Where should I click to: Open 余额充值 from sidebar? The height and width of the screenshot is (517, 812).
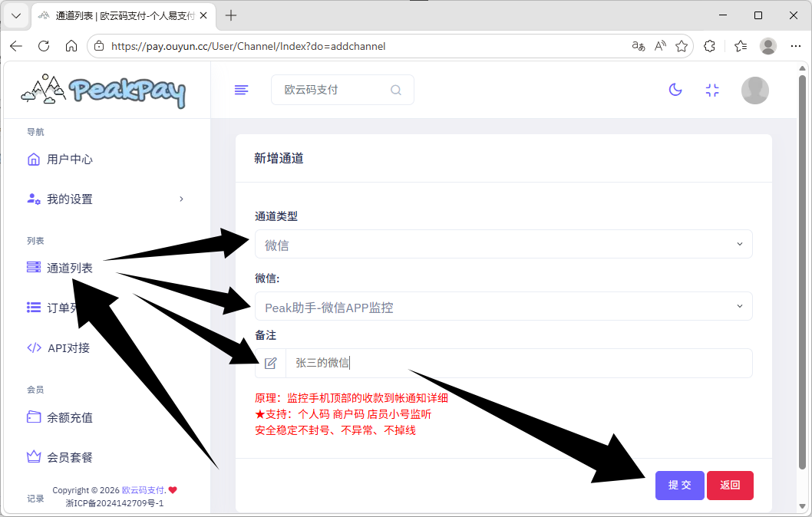[69, 418]
